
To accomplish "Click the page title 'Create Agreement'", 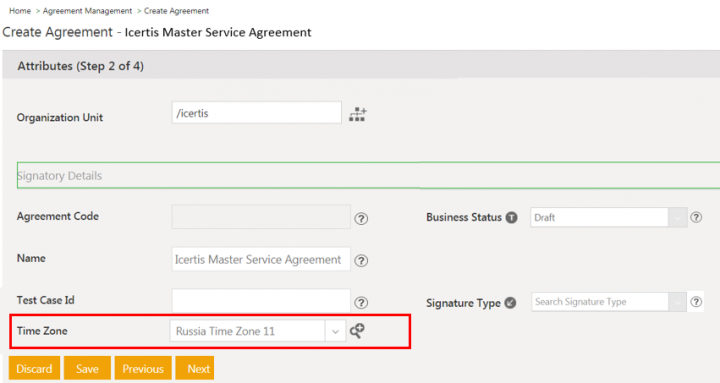I will (x=57, y=32).
